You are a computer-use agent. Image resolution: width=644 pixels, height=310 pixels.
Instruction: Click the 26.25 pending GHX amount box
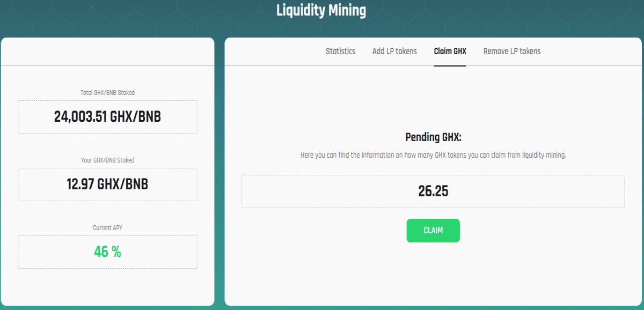tap(433, 191)
